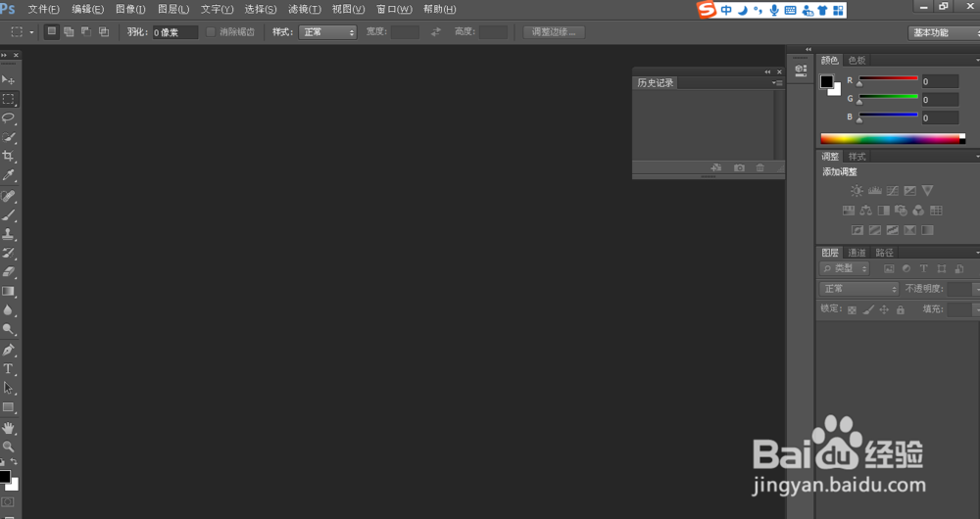Select the Rectangular Marquee tool

pos(8,99)
